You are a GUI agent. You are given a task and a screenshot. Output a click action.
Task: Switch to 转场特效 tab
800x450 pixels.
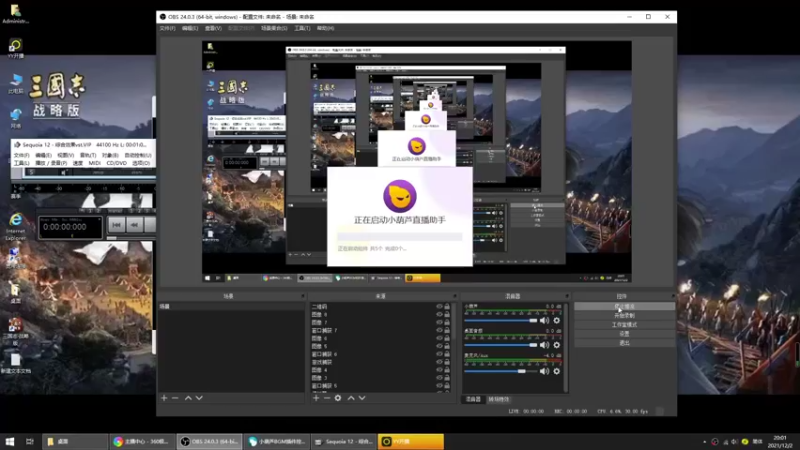coord(498,399)
